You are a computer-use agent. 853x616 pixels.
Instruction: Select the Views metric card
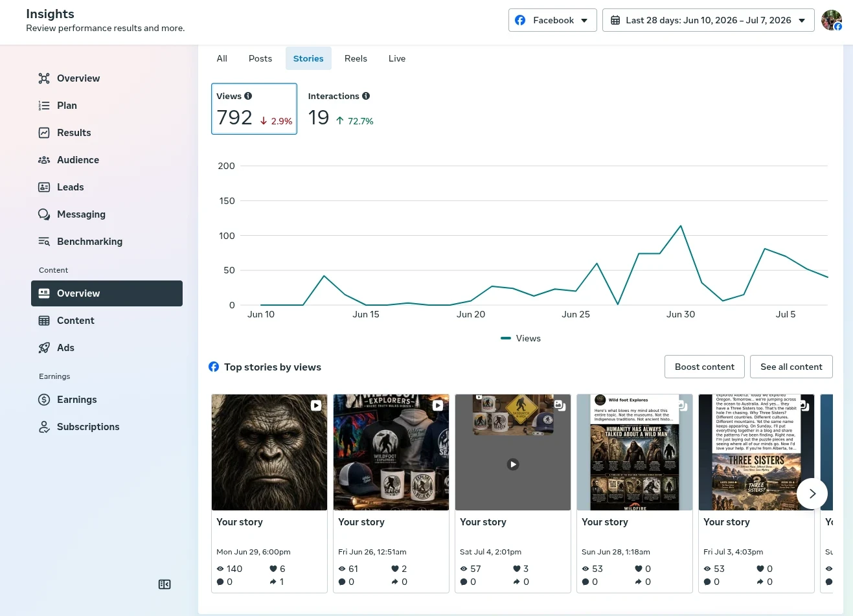click(254, 109)
